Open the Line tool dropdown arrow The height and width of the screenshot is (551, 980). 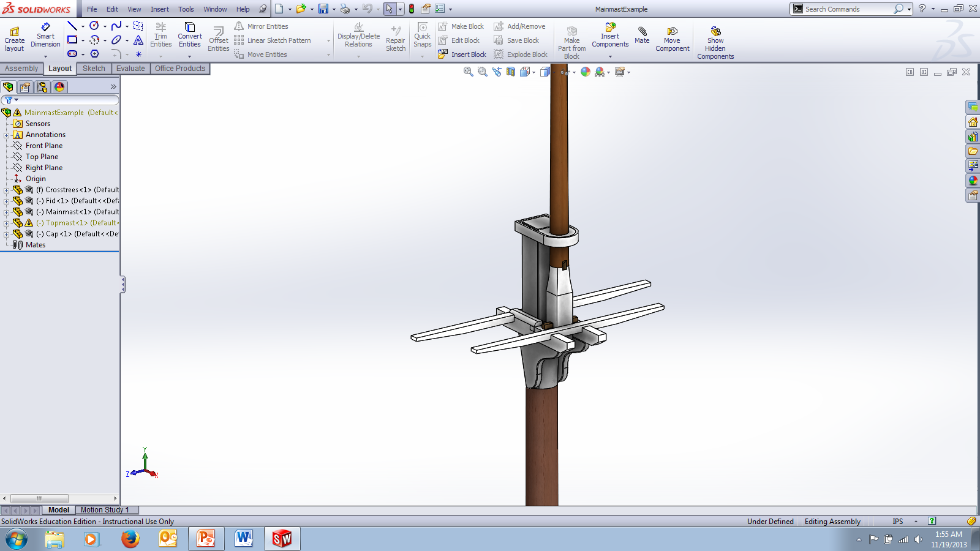pyautogui.click(x=83, y=26)
